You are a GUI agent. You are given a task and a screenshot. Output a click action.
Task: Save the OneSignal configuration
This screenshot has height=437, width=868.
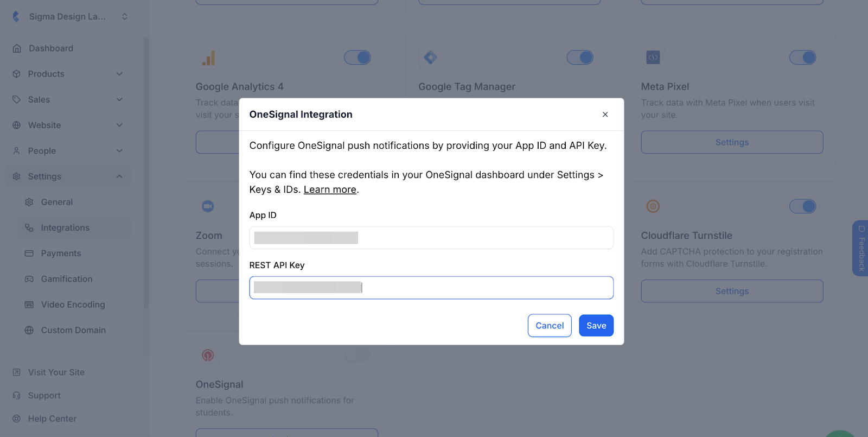596,326
